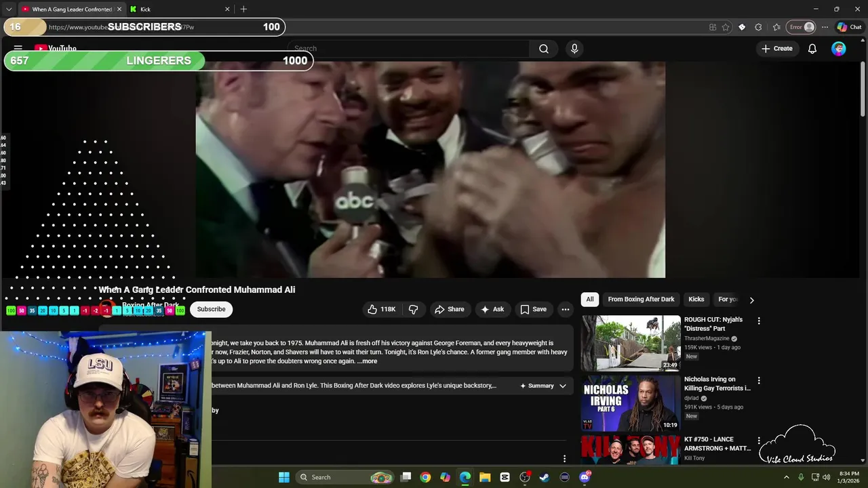The height and width of the screenshot is (488, 868).
Task: Click the video player frame
Action: 431,169
